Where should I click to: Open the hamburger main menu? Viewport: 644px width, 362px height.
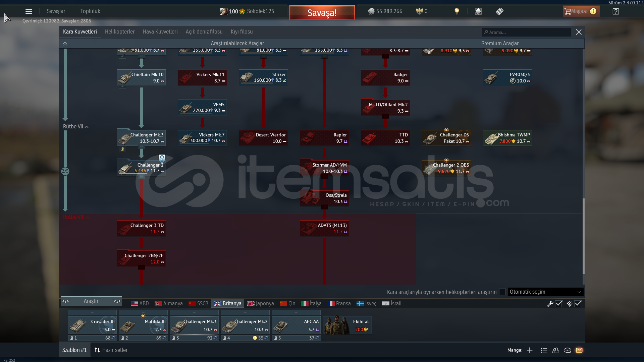pyautogui.click(x=29, y=11)
